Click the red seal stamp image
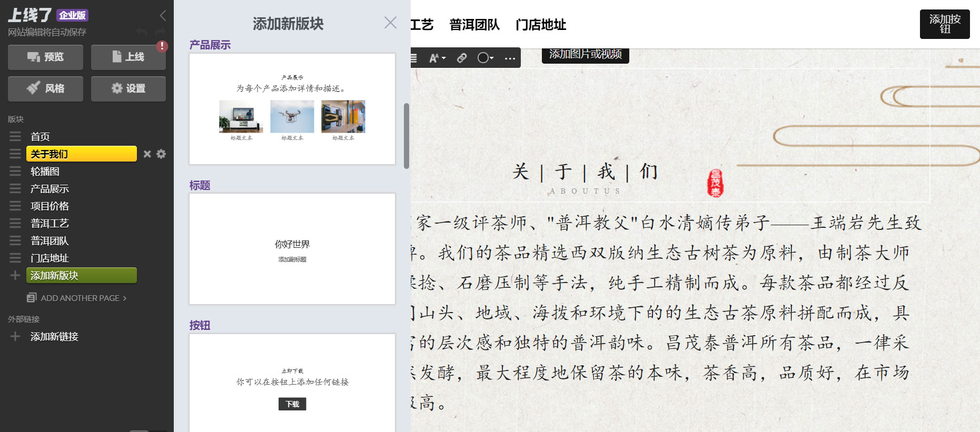 (715, 183)
